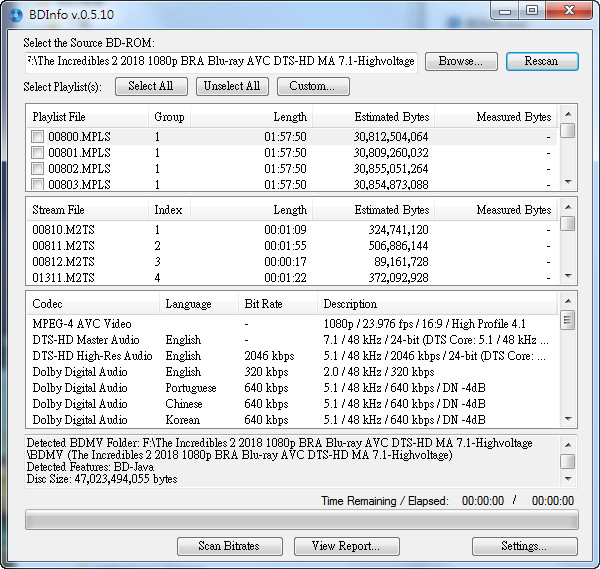Select DTS-HD High-Res Audio row
Screen dimensions: 600x569
pos(292,356)
